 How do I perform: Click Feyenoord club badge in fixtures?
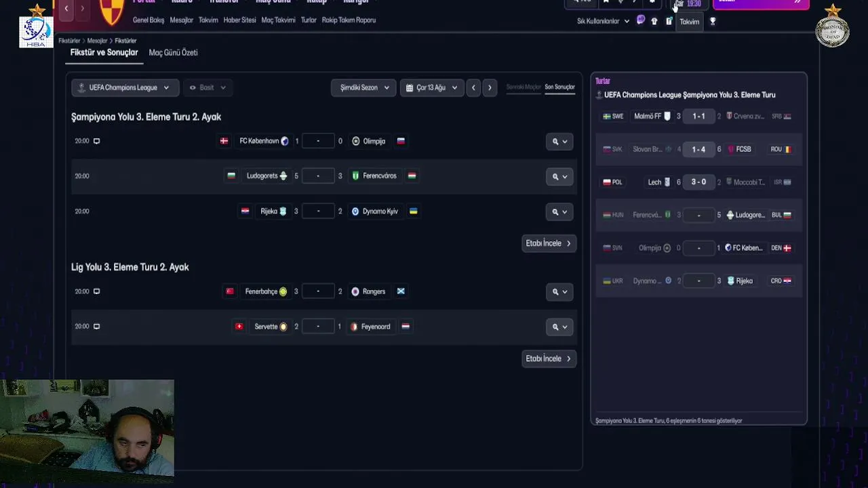coord(354,326)
